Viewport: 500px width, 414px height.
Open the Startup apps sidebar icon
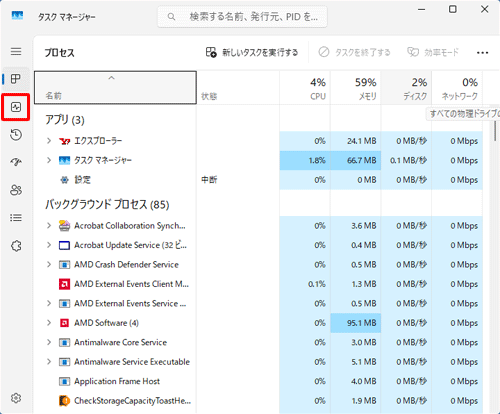pos(16,162)
